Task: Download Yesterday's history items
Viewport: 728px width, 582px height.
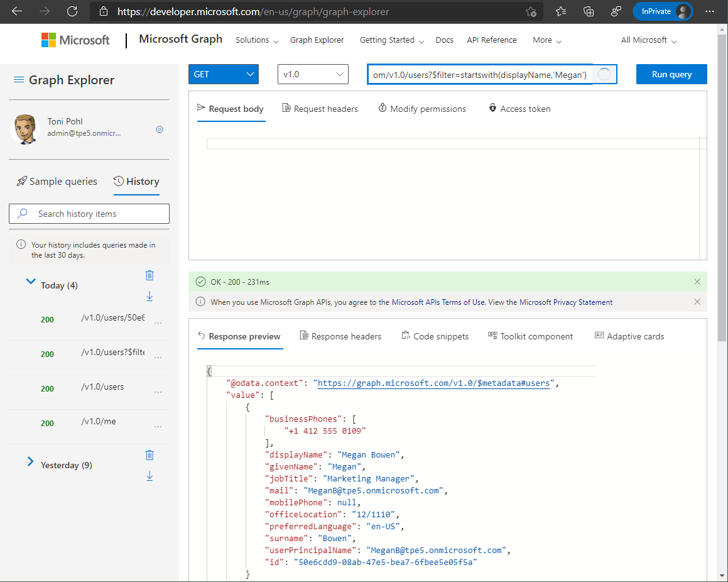Action: point(149,476)
